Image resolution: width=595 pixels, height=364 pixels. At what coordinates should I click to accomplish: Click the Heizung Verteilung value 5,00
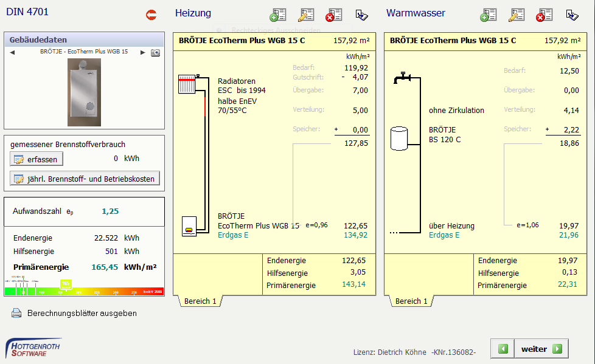[360, 111]
